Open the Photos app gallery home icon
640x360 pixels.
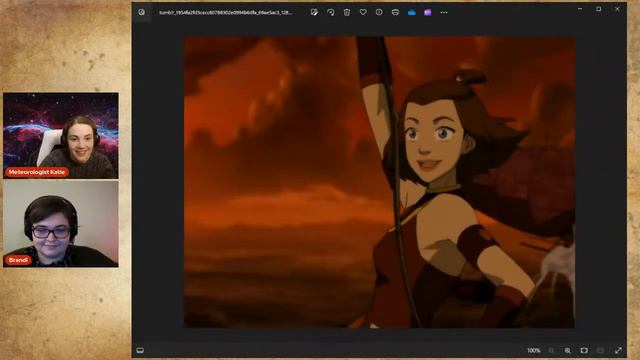click(142, 12)
